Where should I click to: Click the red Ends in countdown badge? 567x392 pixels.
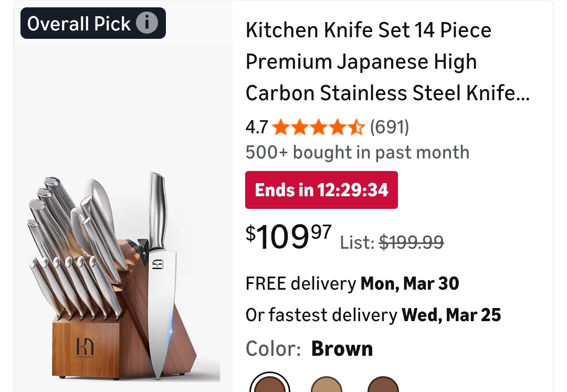pos(321,189)
